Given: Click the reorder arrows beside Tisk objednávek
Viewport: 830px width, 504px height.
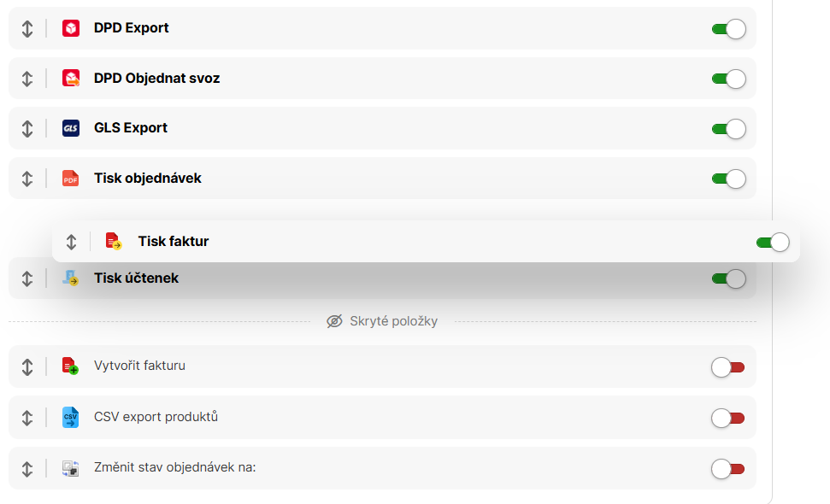Looking at the screenshot, I should 27,179.
